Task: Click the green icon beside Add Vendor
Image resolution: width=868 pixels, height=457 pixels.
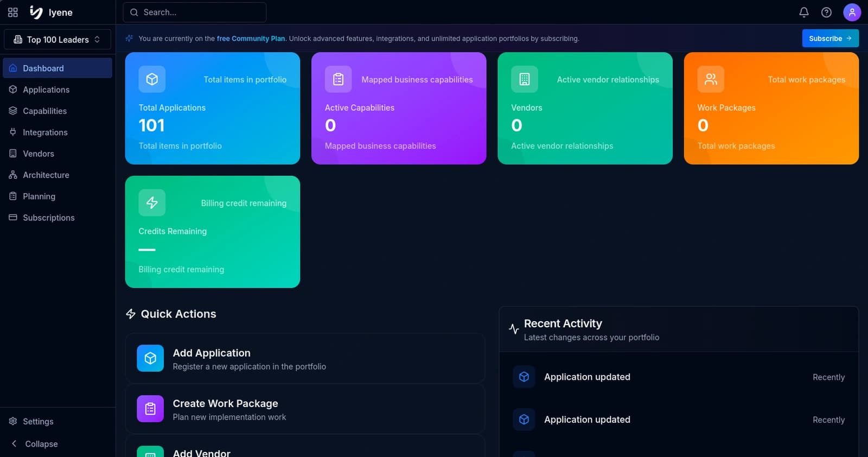Action: coord(150,452)
